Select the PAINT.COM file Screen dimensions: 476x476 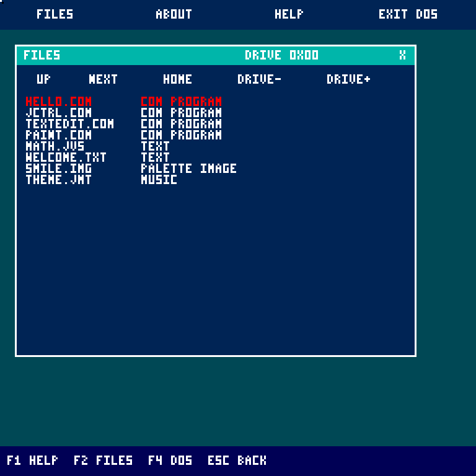coord(59,134)
